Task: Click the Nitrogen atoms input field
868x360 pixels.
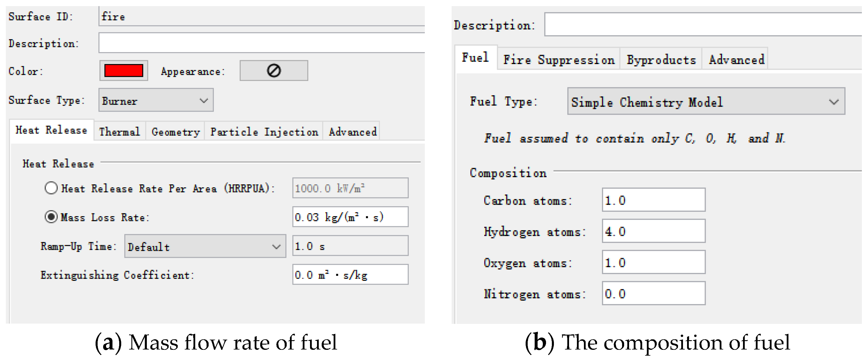Action: (x=653, y=294)
